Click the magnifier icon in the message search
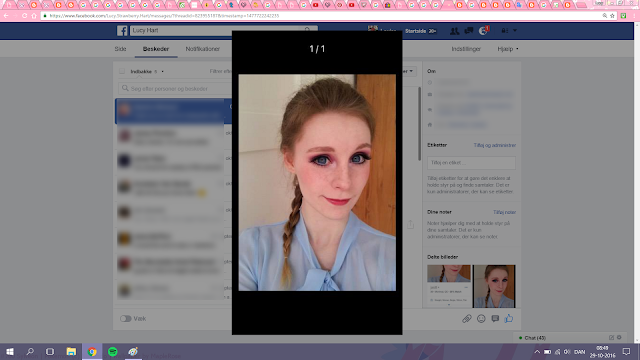This screenshot has height=360, width=640. click(x=125, y=88)
